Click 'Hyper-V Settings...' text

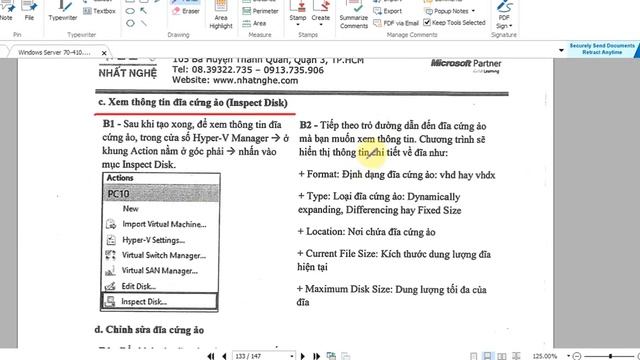click(x=153, y=240)
